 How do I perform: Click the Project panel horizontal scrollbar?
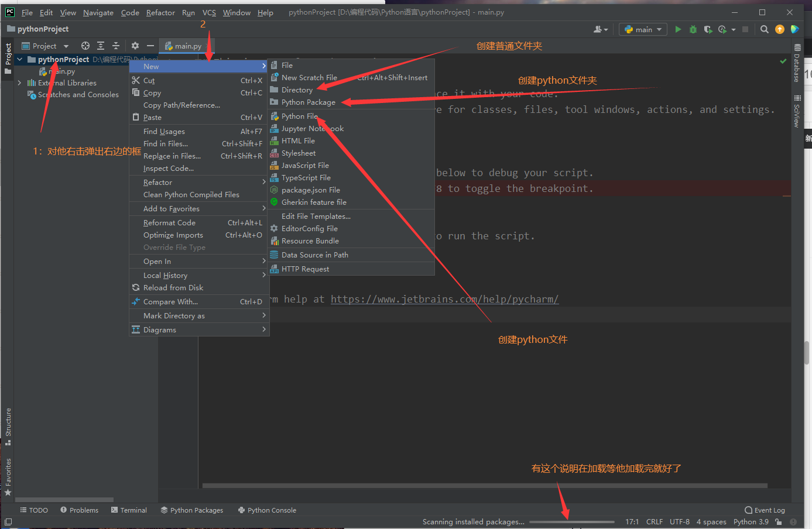pos(63,500)
